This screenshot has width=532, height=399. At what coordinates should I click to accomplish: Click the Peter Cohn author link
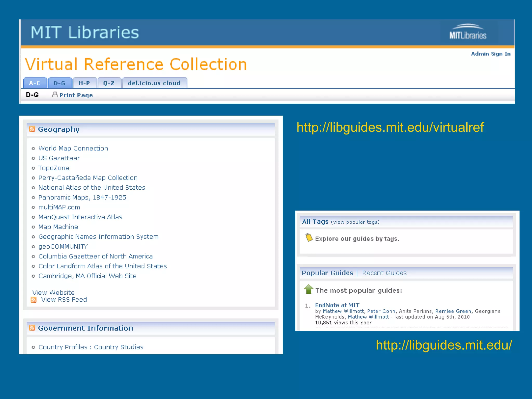(381, 311)
